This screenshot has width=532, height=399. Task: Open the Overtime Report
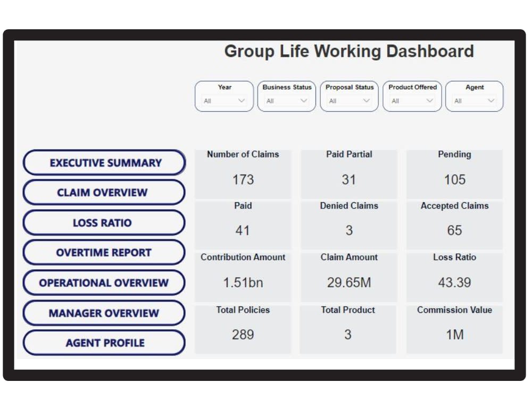click(104, 252)
